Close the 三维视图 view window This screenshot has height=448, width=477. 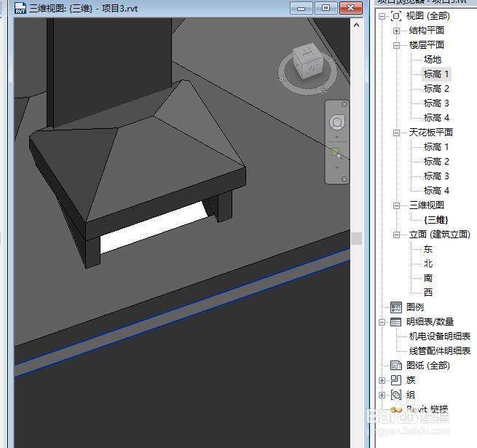(x=351, y=8)
